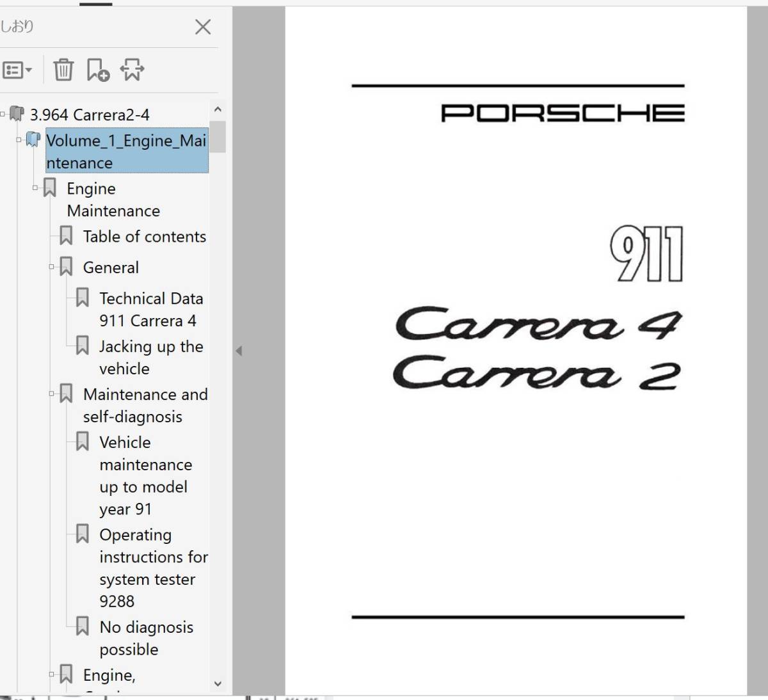Click the bookmark icon beside Engine, at list bottom

click(66, 674)
